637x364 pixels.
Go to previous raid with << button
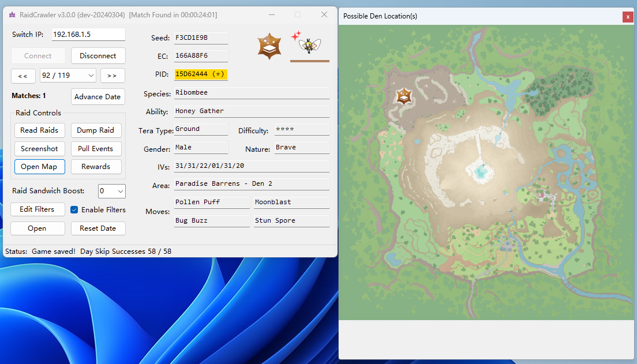(x=23, y=76)
